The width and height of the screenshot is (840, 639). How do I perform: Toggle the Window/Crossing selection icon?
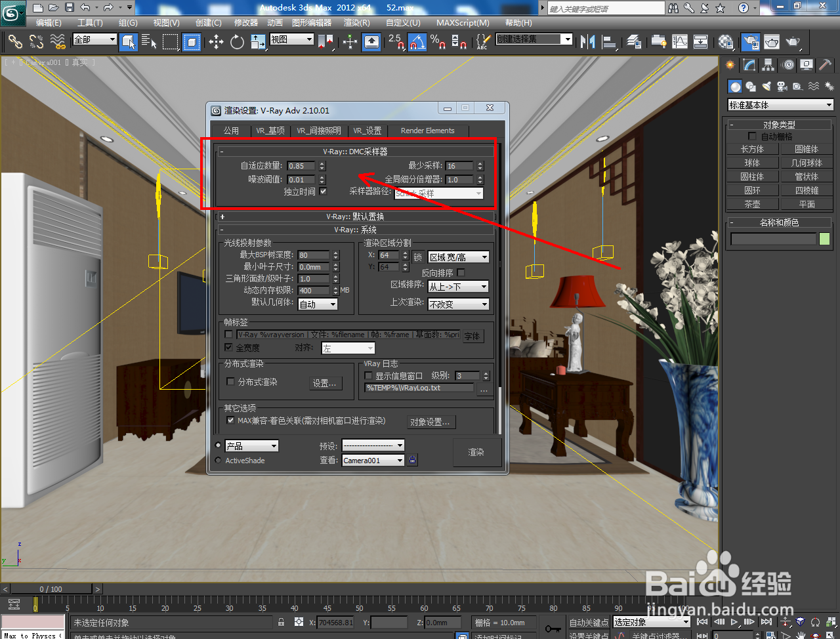(191, 42)
